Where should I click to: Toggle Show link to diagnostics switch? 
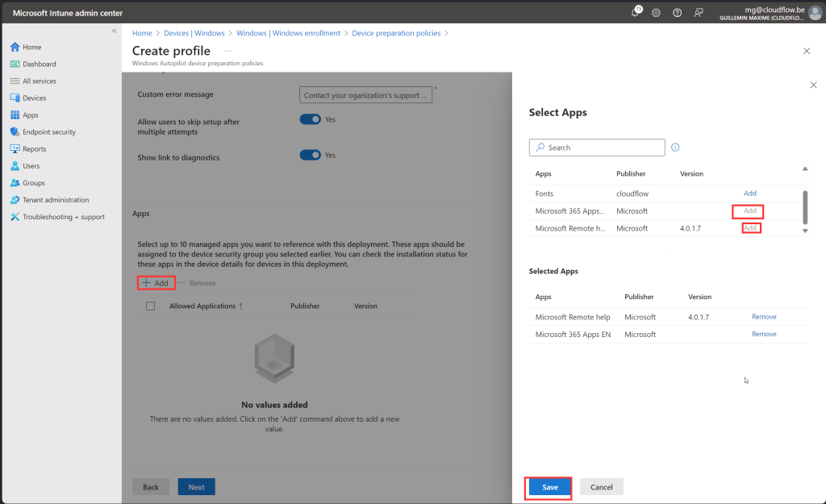[x=311, y=155]
